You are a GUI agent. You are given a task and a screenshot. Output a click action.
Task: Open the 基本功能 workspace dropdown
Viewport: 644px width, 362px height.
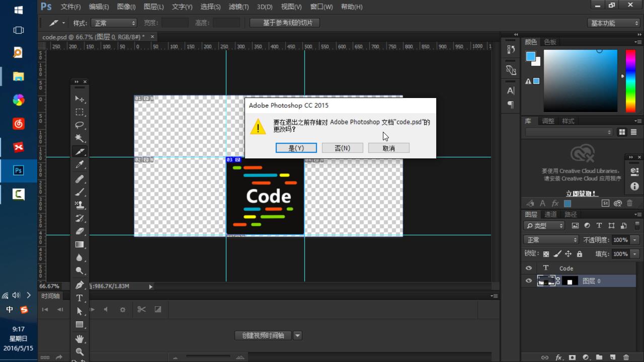pos(613,23)
